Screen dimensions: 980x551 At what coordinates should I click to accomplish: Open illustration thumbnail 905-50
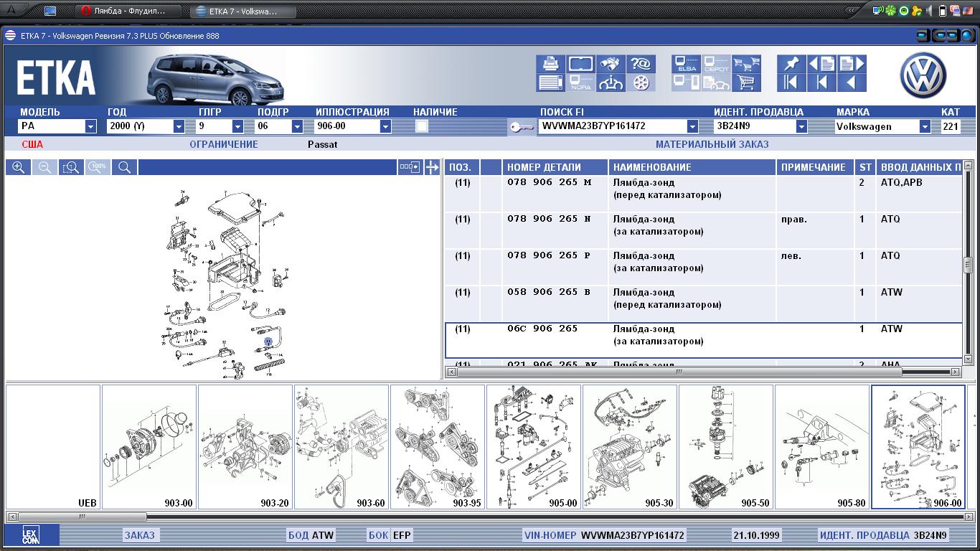click(x=725, y=447)
